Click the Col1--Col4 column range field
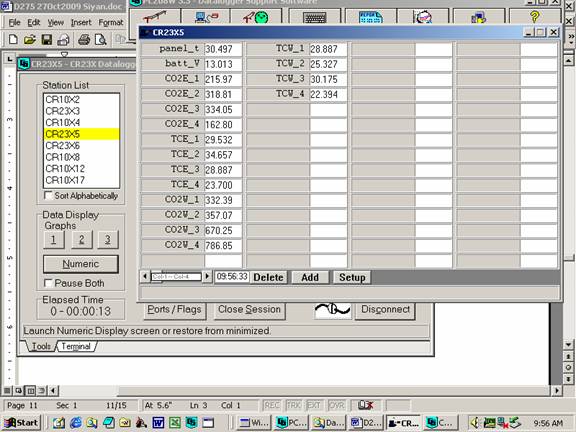This screenshot has height=432, width=576. pyautogui.click(x=176, y=276)
